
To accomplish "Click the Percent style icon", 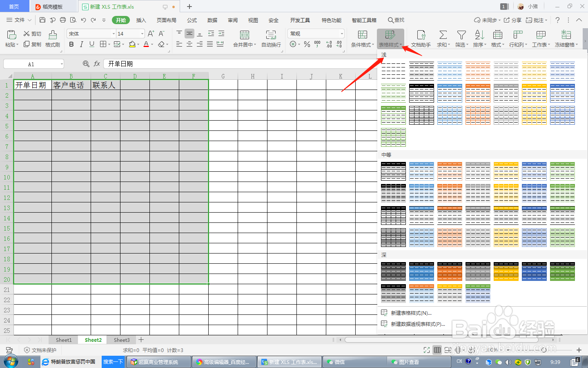I will 307,44.
